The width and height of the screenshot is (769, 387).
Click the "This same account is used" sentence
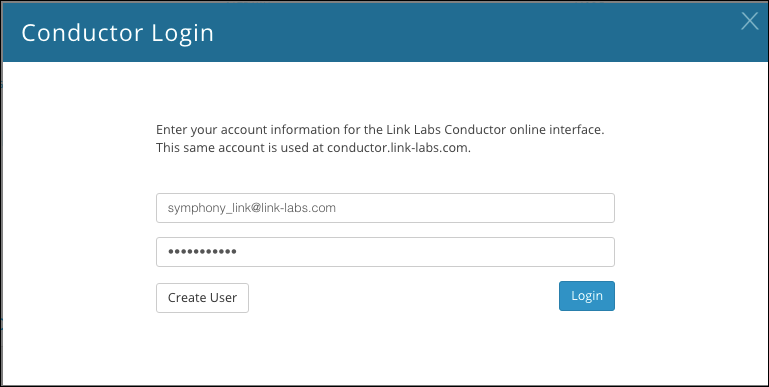(313, 148)
